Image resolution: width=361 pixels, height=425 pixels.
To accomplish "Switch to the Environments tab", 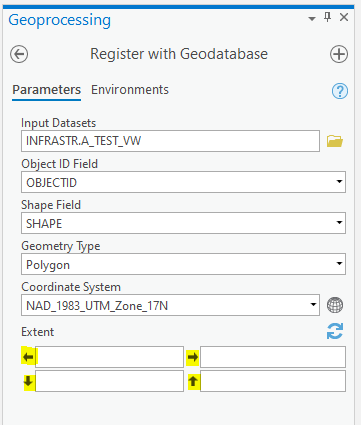I will [130, 90].
